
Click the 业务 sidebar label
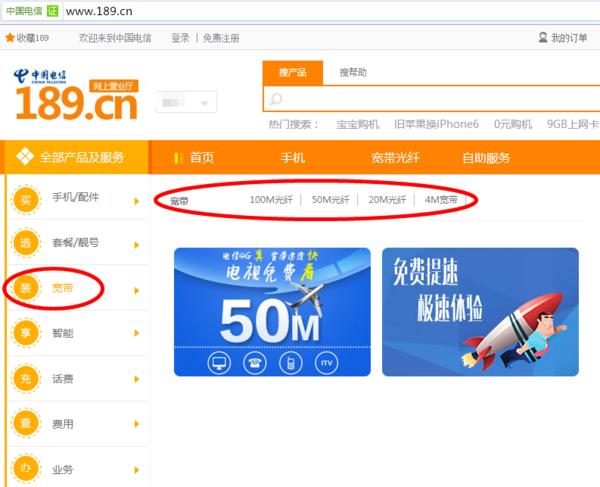62,469
